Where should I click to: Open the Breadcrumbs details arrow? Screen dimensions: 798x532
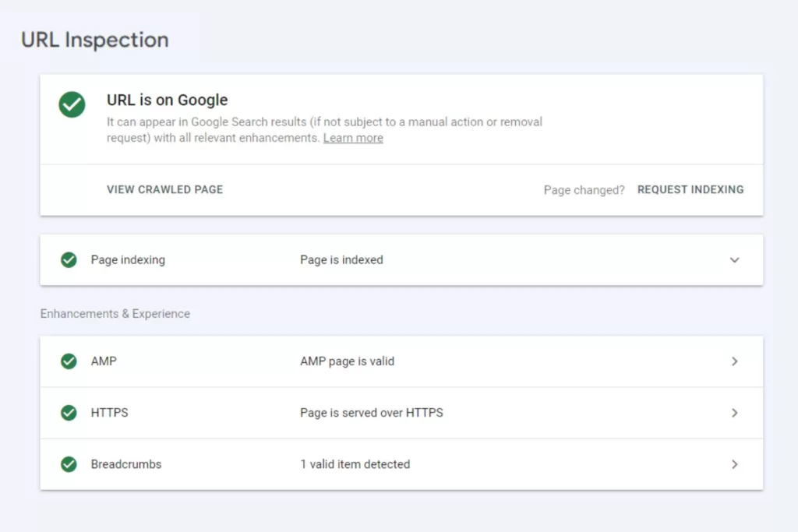coord(733,463)
